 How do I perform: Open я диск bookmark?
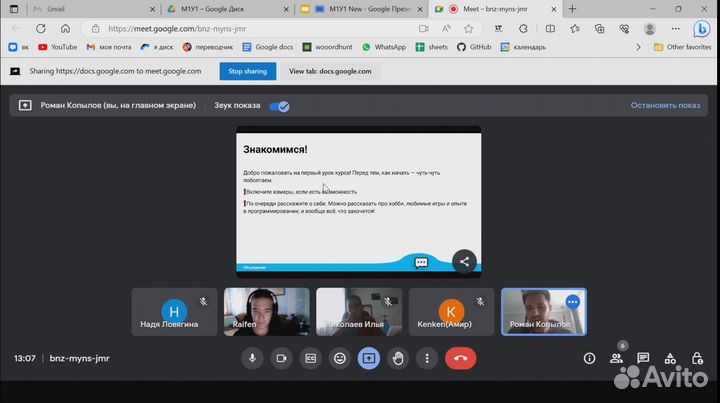pos(157,47)
